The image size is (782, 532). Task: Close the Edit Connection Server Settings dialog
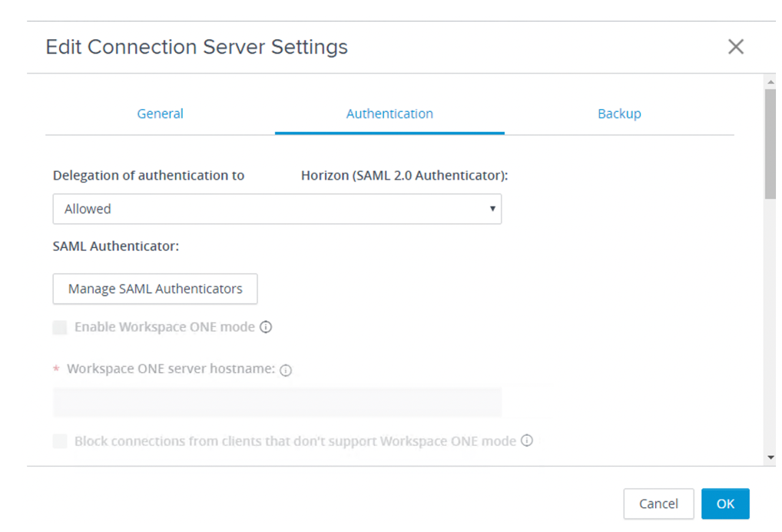pos(735,47)
